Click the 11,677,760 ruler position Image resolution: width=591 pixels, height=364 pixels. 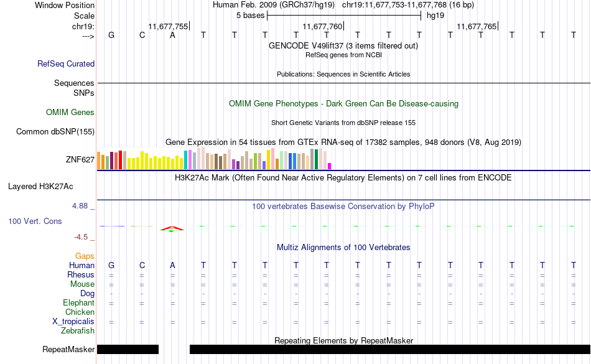[322, 26]
